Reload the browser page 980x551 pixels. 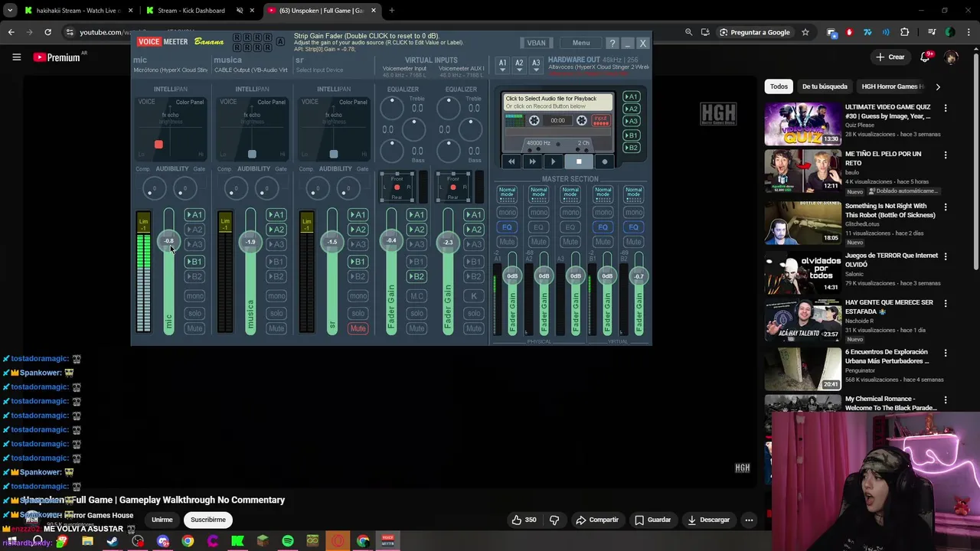[x=47, y=32]
